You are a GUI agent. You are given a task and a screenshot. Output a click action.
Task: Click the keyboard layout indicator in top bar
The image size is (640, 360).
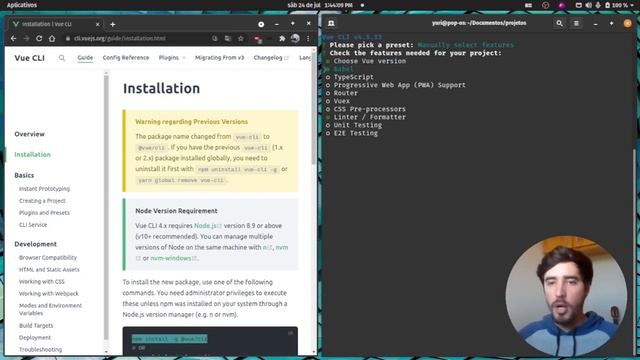[x=528, y=5]
